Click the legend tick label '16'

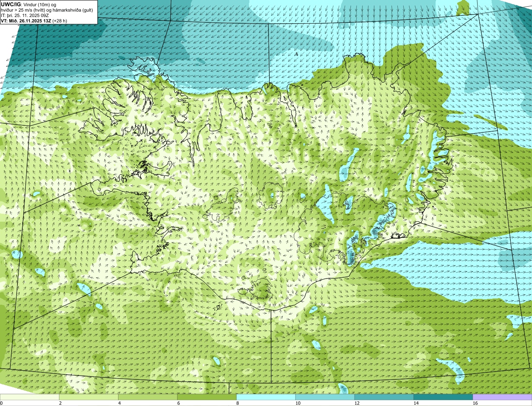[x=475, y=403]
